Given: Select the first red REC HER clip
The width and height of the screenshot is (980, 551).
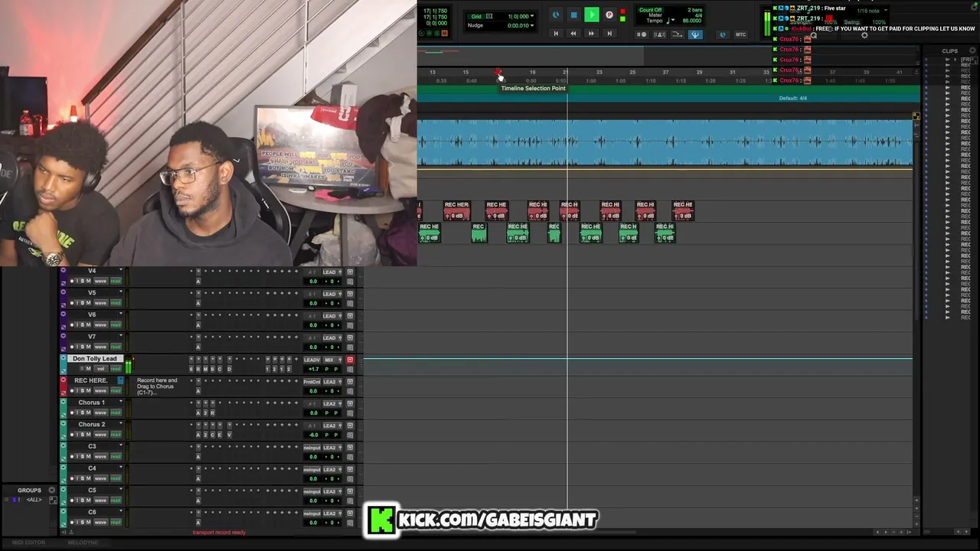Looking at the screenshot, I should (456, 210).
